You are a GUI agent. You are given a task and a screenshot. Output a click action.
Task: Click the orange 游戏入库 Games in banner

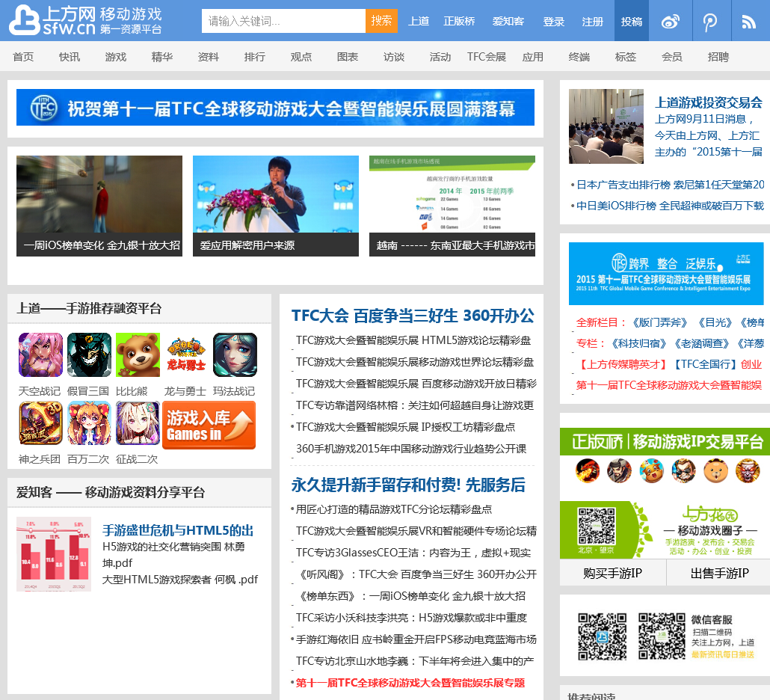coord(209,425)
